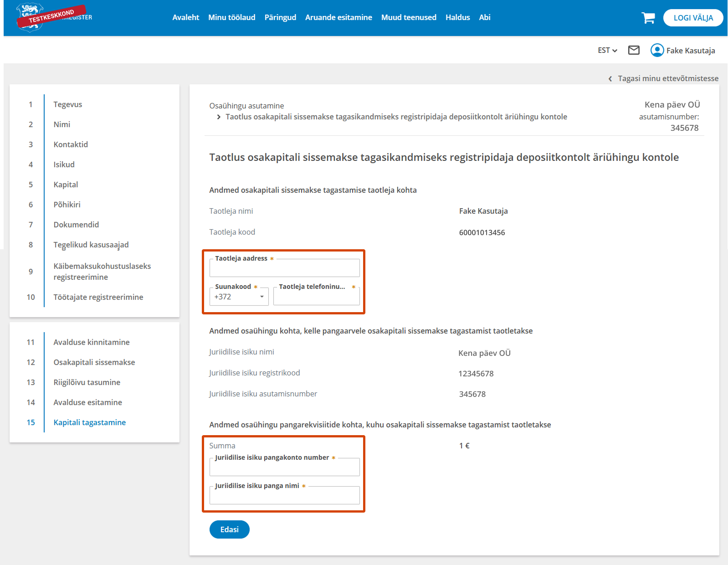The image size is (728, 565).
Task: Focus the Taotleja aadress input field
Action: coord(284,268)
